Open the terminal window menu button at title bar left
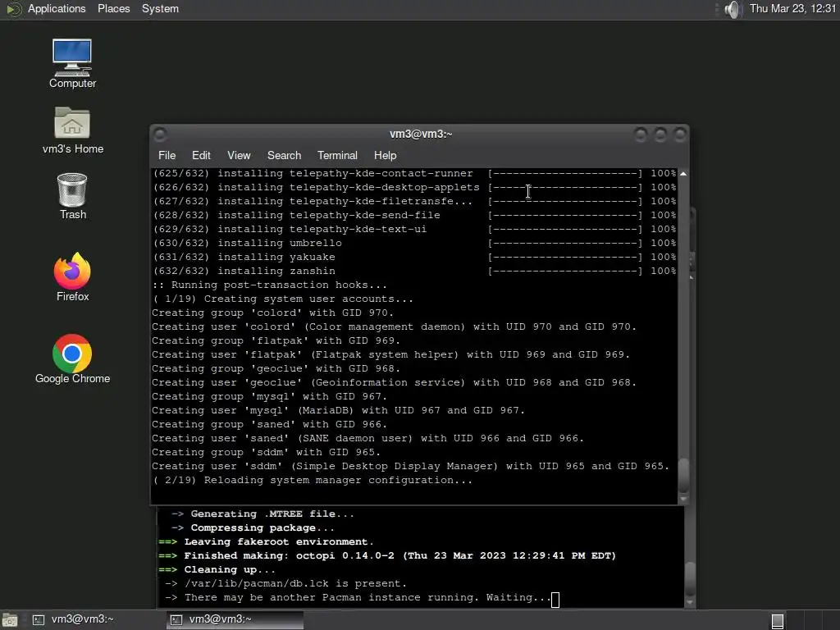The width and height of the screenshot is (840, 630). (x=160, y=134)
